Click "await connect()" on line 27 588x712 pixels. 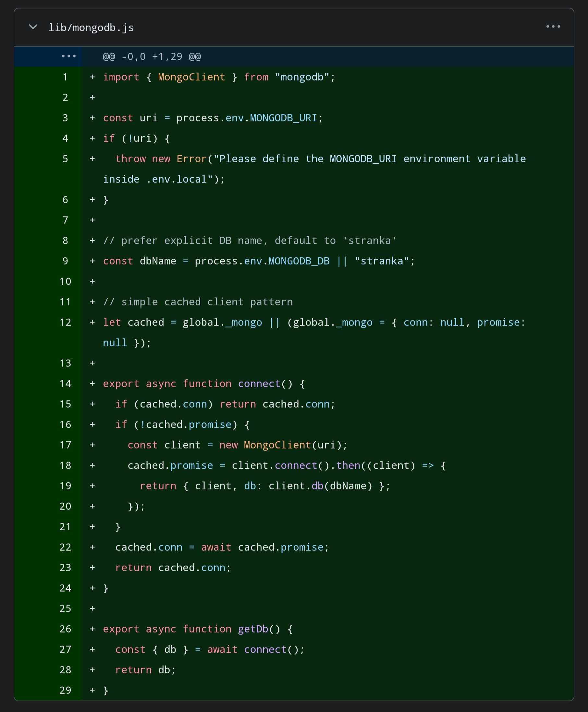(253, 650)
